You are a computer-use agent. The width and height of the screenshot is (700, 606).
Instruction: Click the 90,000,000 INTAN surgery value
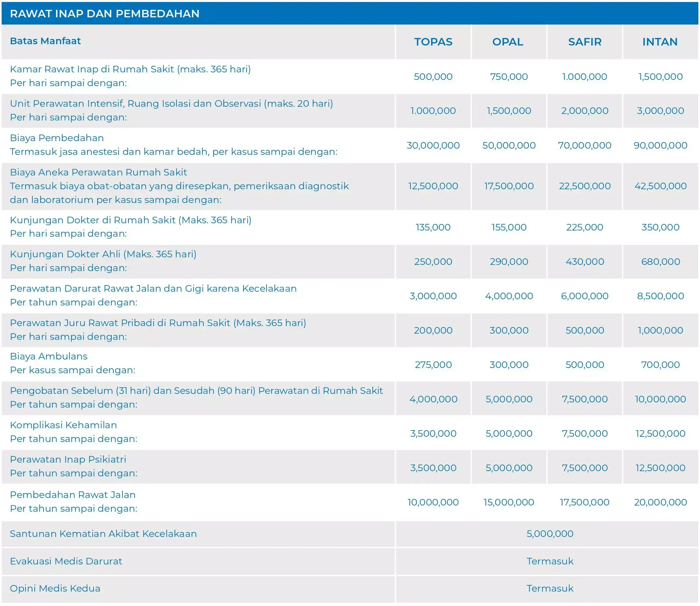click(x=660, y=145)
